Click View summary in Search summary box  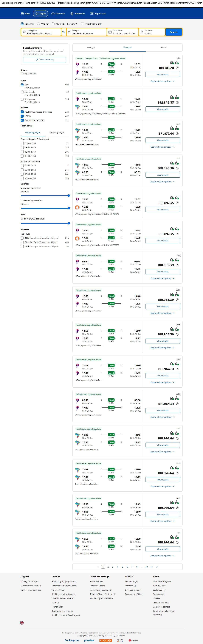tap(45, 60)
